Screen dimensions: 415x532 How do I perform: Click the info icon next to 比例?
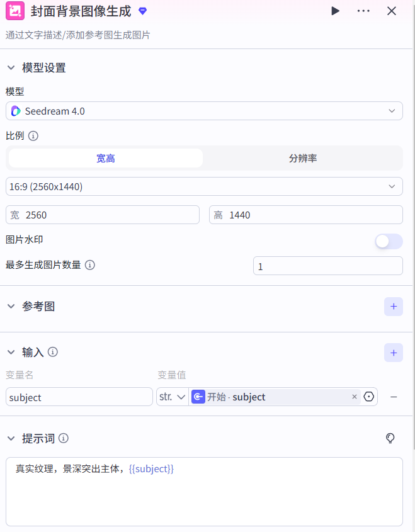(x=33, y=135)
